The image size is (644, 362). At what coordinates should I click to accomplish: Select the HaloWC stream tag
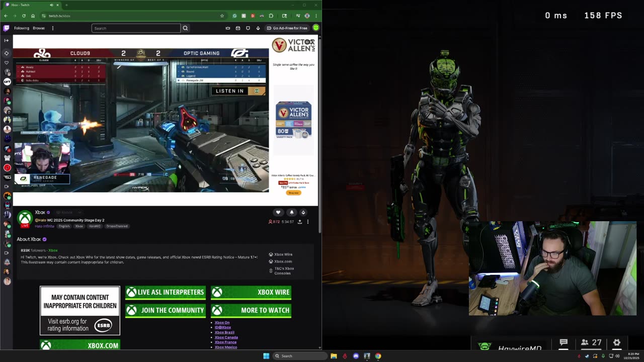tap(95, 226)
